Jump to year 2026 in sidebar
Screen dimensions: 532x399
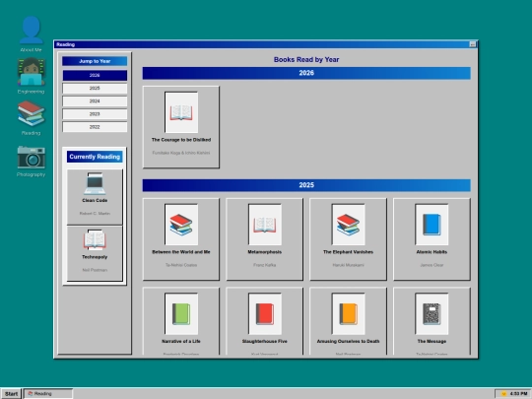pos(95,75)
